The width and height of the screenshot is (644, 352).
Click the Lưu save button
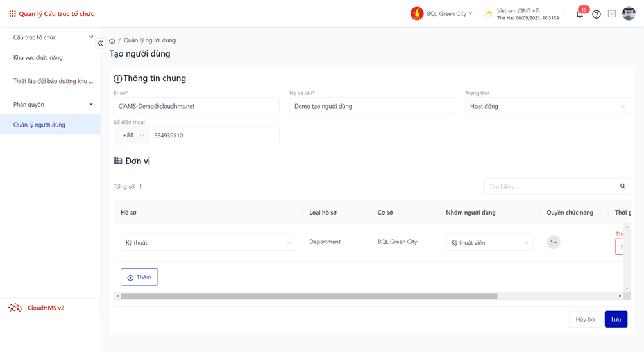point(615,319)
